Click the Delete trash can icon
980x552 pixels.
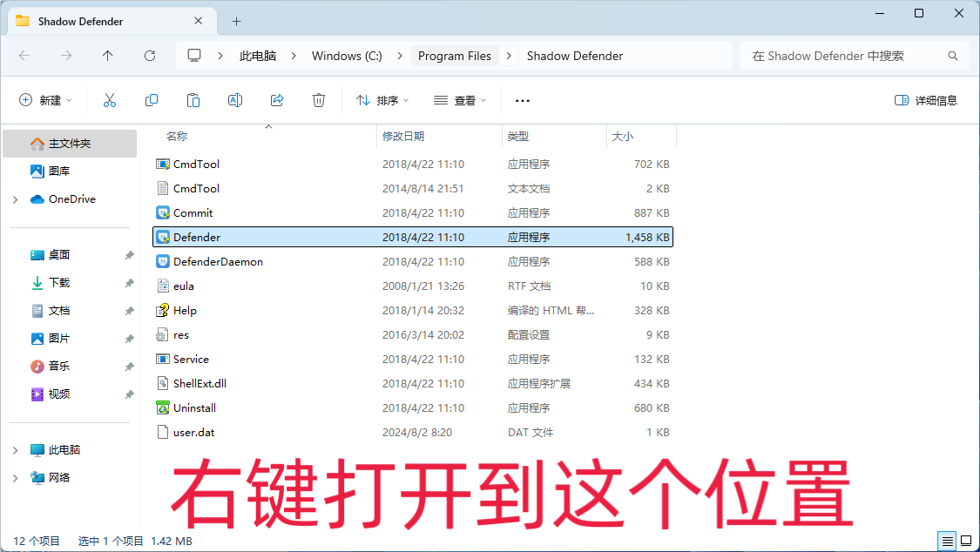click(x=319, y=100)
